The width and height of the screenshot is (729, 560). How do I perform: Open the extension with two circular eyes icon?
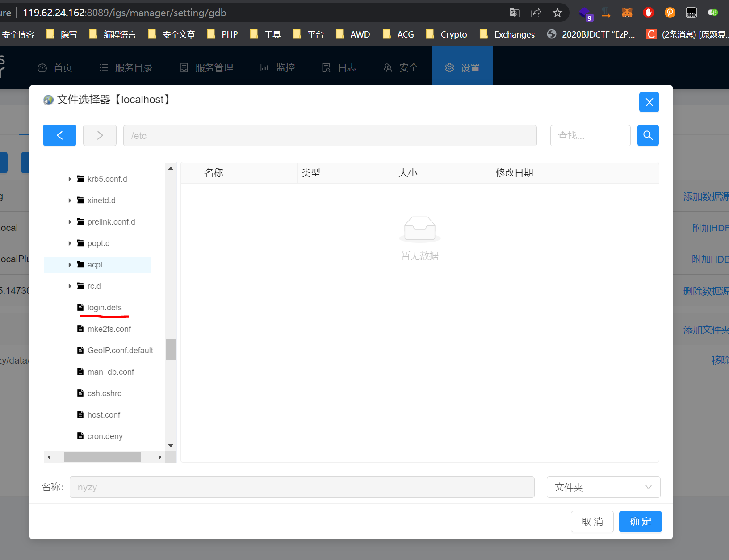691,13
